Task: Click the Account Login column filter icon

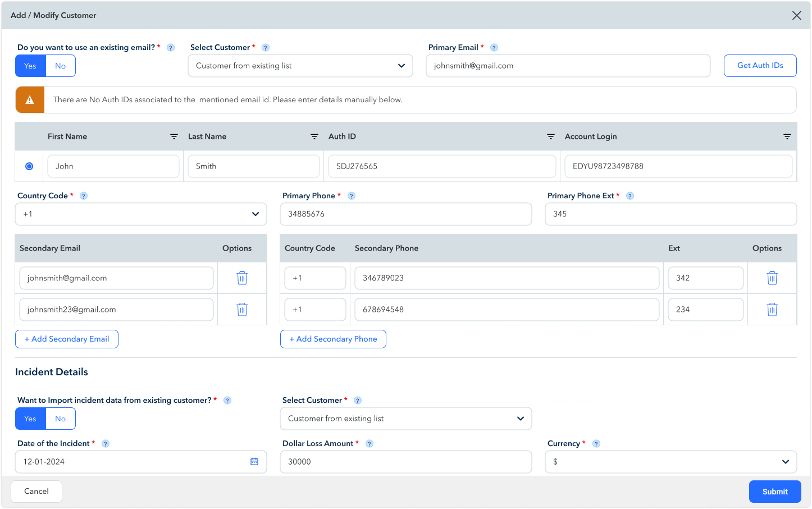Action: click(x=787, y=137)
